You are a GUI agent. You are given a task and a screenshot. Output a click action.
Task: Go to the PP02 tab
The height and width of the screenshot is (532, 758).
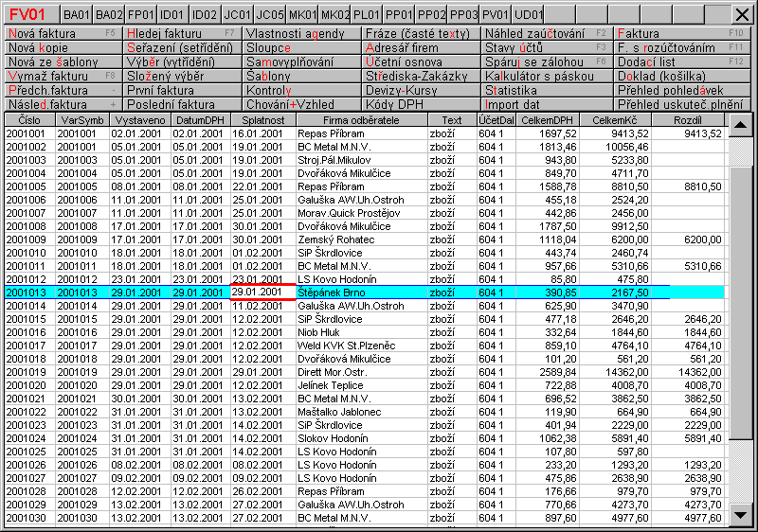(431, 14)
